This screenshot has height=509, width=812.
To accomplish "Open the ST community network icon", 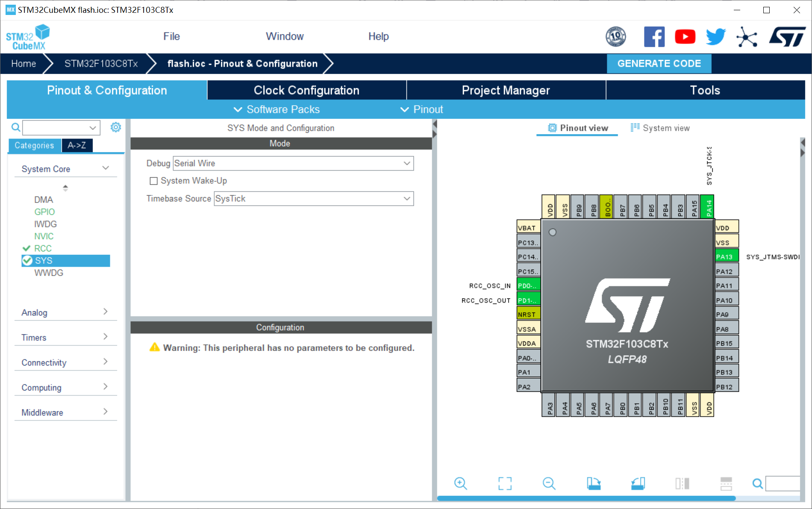I will (x=747, y=37).
